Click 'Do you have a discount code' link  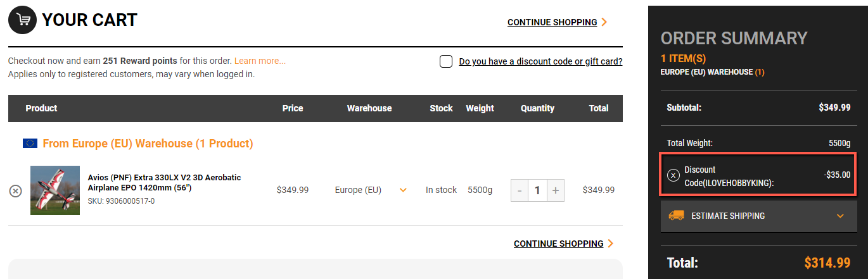pos(540,61)
